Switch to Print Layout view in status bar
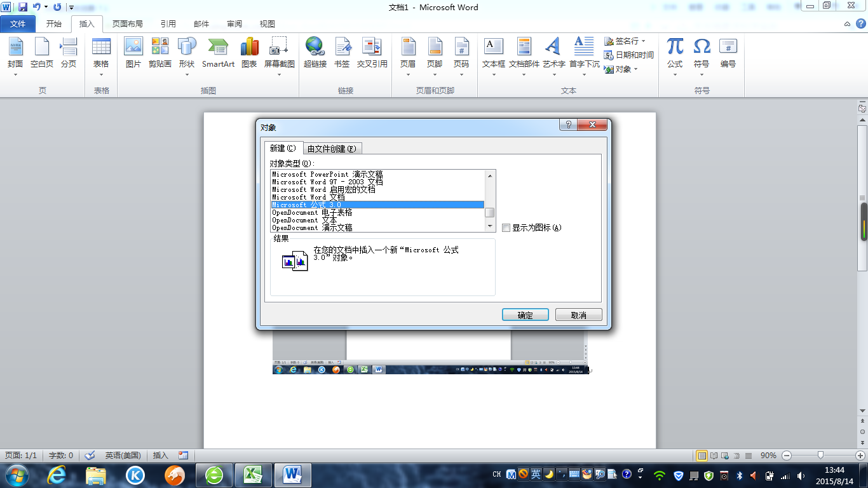The image size is (868, 488). [702, 456]
